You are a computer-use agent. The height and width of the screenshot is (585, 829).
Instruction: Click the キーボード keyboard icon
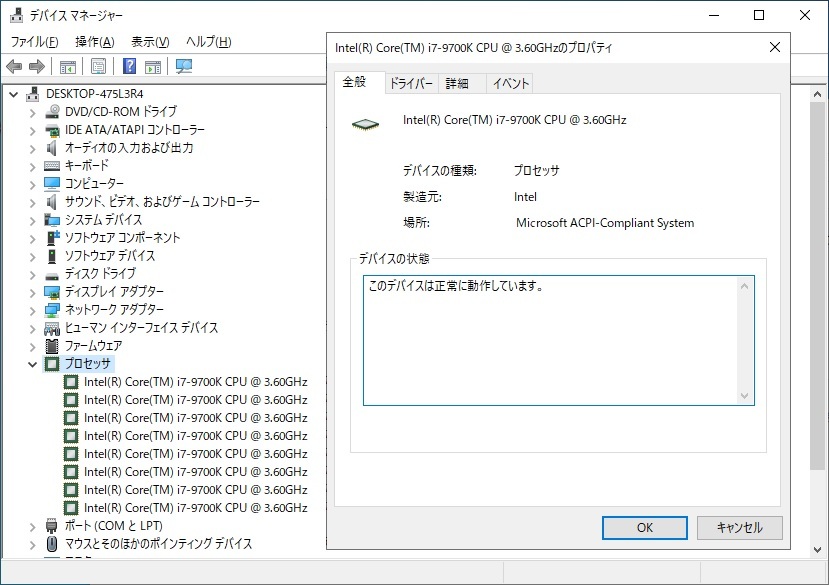click(x=52, y=166)
